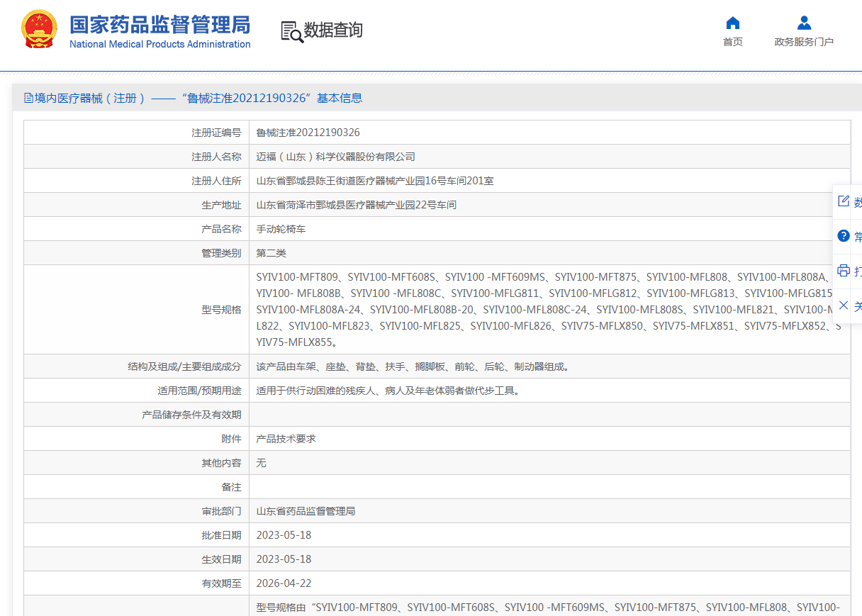Screen dimensions: 862x616
Task: Open the 数据查询 search icon
Action: point(291,32)
